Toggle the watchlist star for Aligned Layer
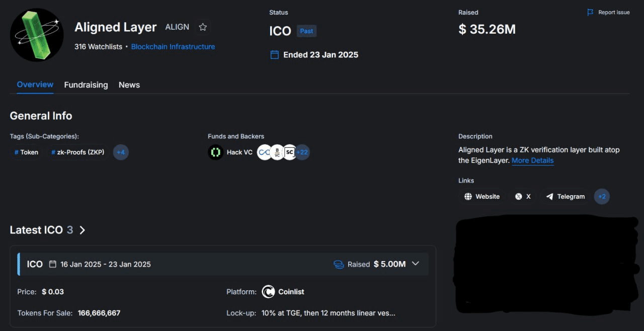The image size is (644, 331). (x=202, y=27)
